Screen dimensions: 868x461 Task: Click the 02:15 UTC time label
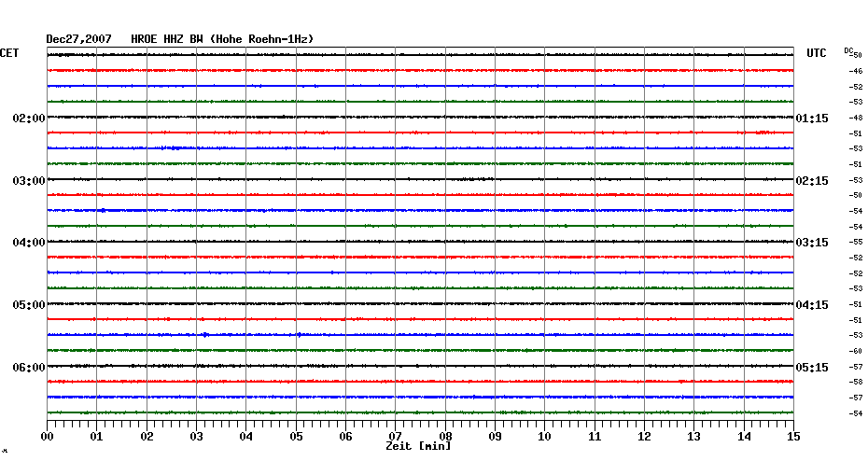pos(812,181)
